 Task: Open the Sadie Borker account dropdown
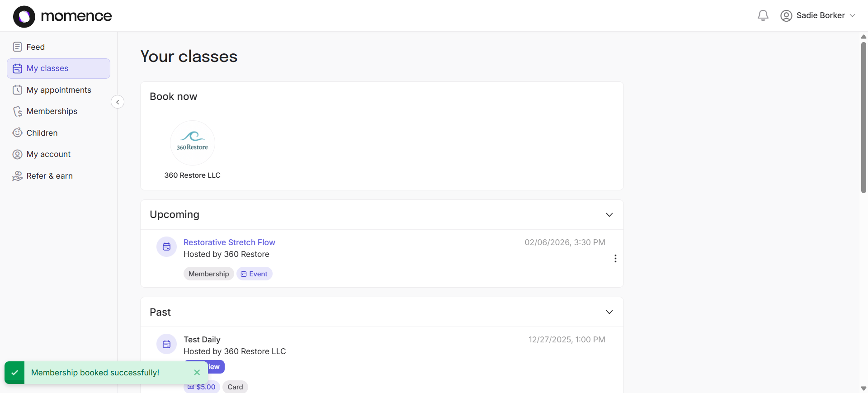pos(818,15)
